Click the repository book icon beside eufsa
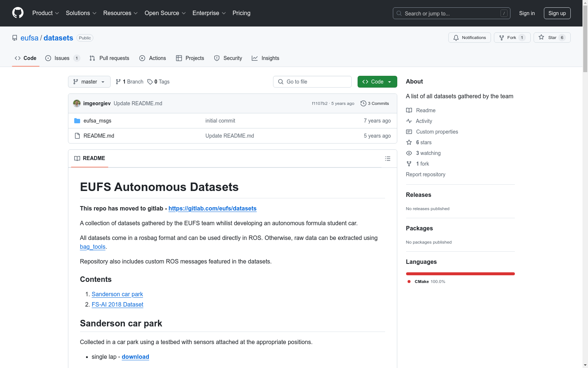Image resolution: width=588 pixels, height=368 pixels. tap(15, 38)
